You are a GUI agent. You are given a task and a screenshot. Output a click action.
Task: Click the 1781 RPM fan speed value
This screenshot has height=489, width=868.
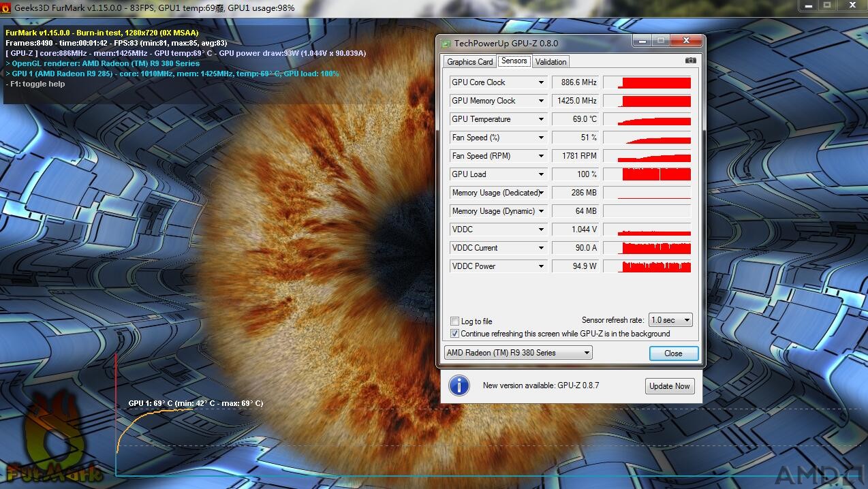point(576,156)
